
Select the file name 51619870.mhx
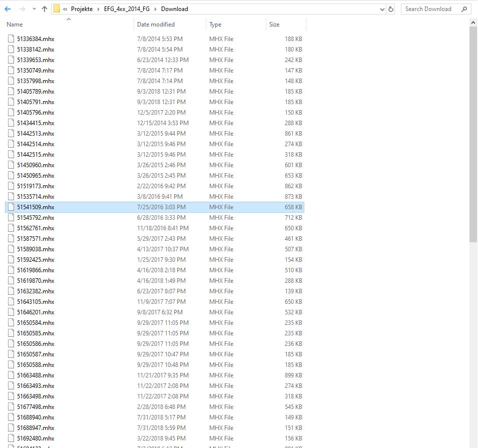[36, 281]
